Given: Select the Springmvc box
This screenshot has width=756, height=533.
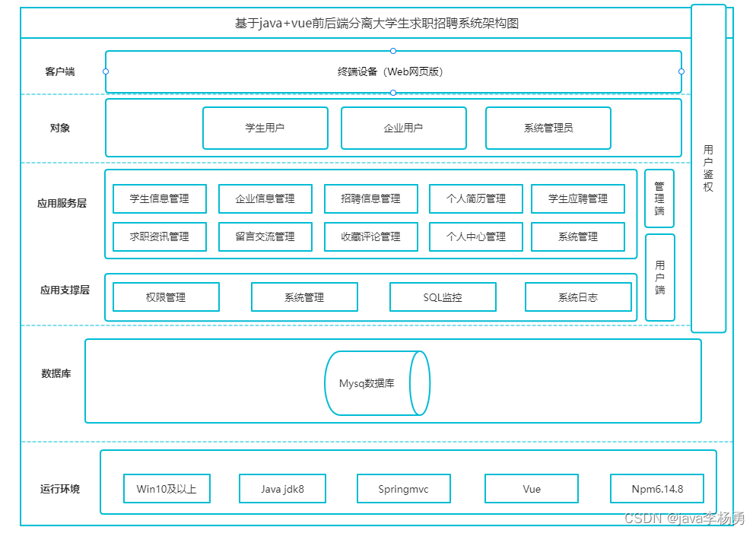Looking at the screenshot, I should (x=404, y=489).
